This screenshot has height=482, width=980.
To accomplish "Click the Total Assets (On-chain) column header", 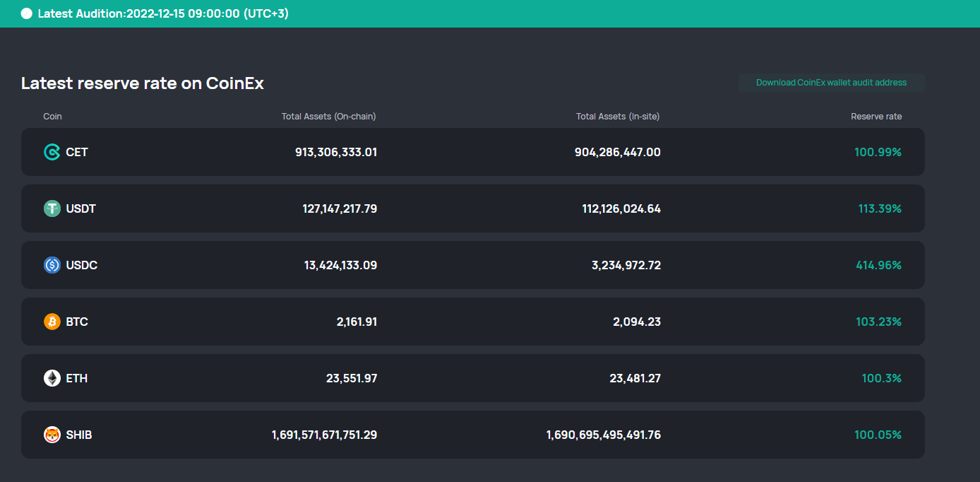I will coord(328,117).
